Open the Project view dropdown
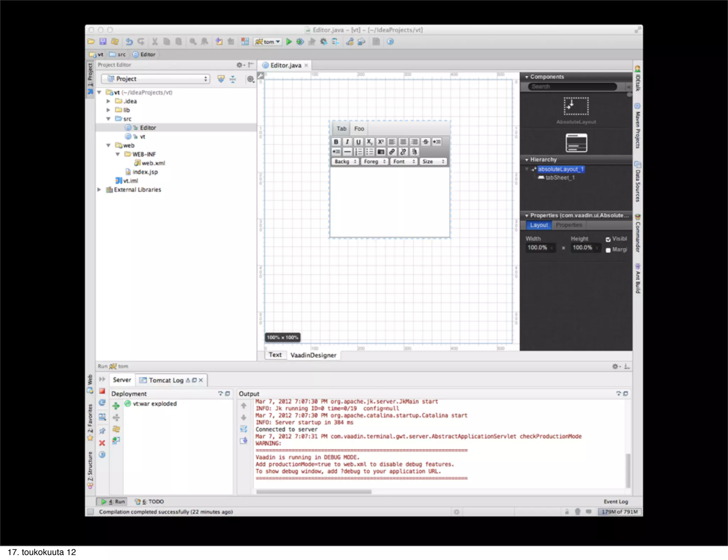Screen dimensions: 728x560 click(156, 79)
